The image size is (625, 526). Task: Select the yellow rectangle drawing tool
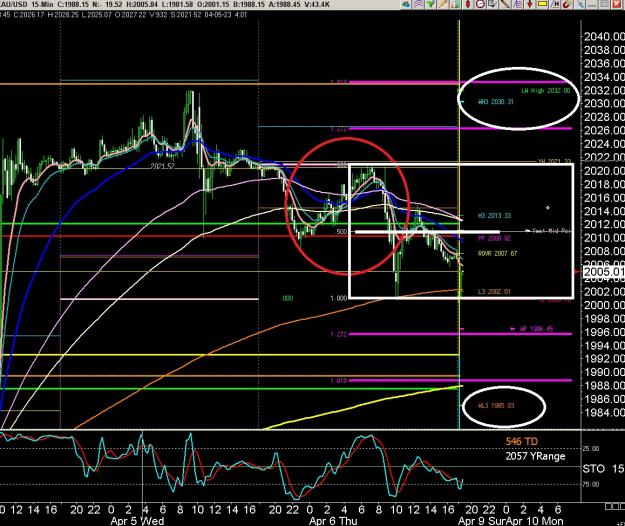[542, 4]
